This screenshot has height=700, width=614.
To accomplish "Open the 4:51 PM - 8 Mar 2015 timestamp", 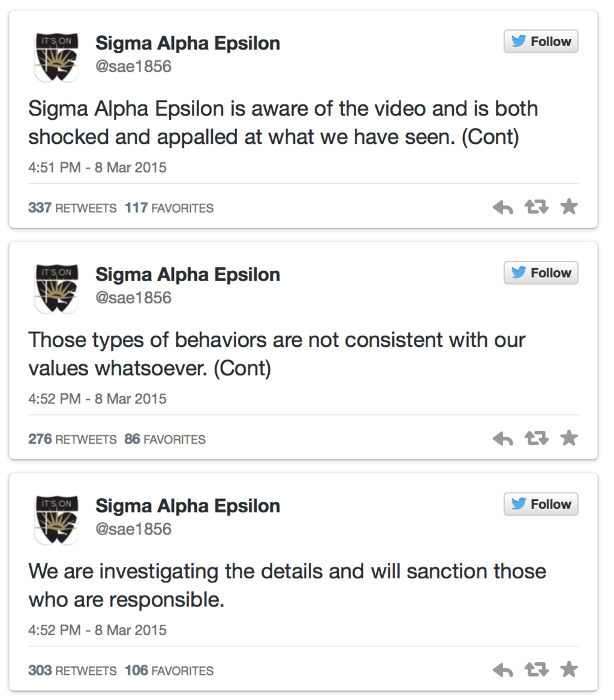I will pyautogui.click(x=97, y=168).
